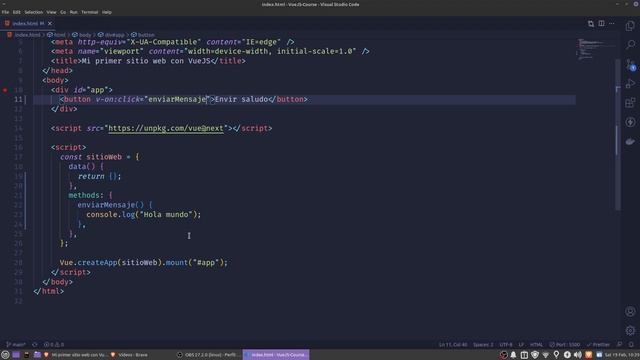Change indentation via Spaces: 2

coord(483,344)
